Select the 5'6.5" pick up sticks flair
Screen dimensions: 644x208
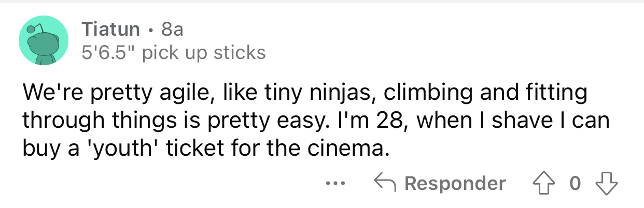pos(174,53)
